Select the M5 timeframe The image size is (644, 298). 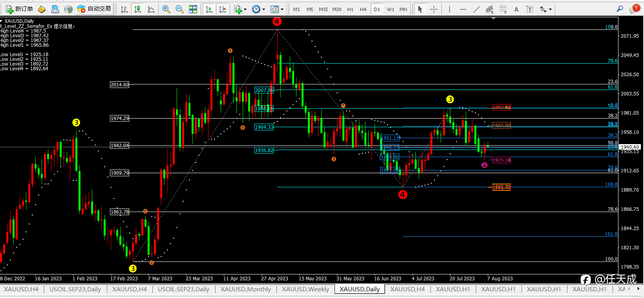pos(310,9)
